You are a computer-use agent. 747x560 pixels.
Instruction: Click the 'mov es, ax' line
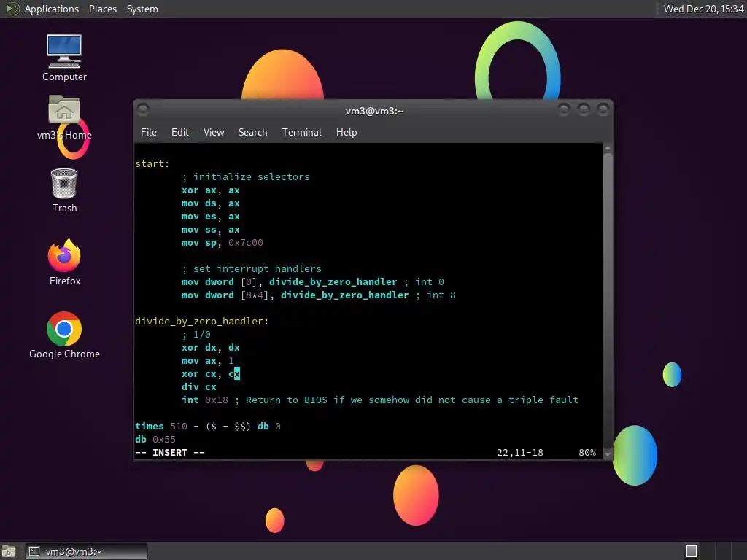210,216
